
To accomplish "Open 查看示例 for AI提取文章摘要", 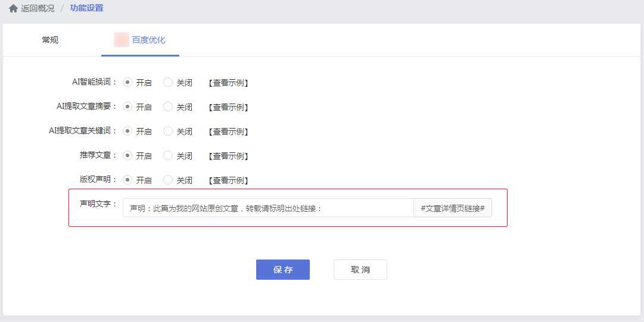I will click(228, 107).
